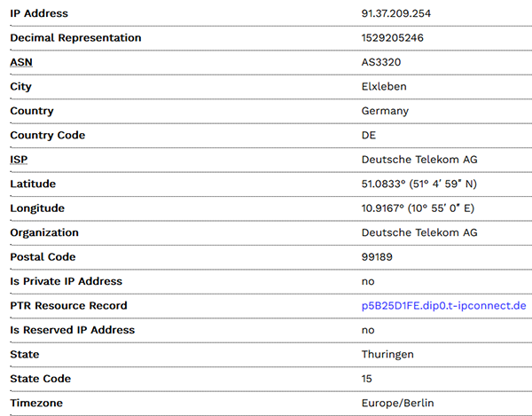Viewport: 532px width, 416px height.
Task: Click the state value Thuringen
Action: (387, 355)
